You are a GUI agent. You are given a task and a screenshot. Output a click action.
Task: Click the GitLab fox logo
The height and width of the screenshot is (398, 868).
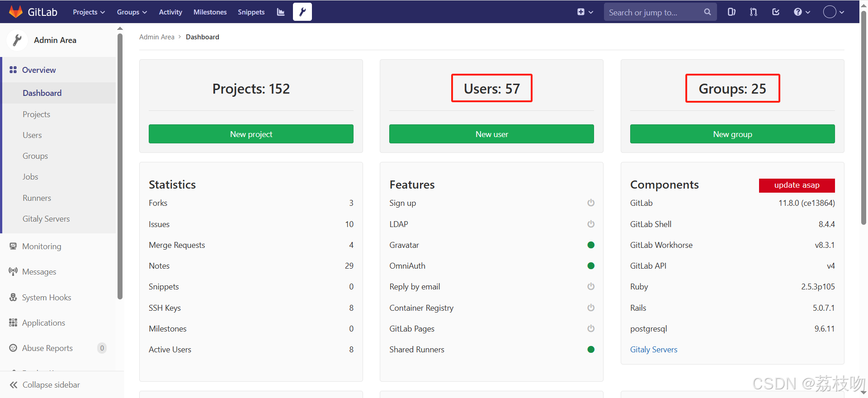(x=16, y=12)
